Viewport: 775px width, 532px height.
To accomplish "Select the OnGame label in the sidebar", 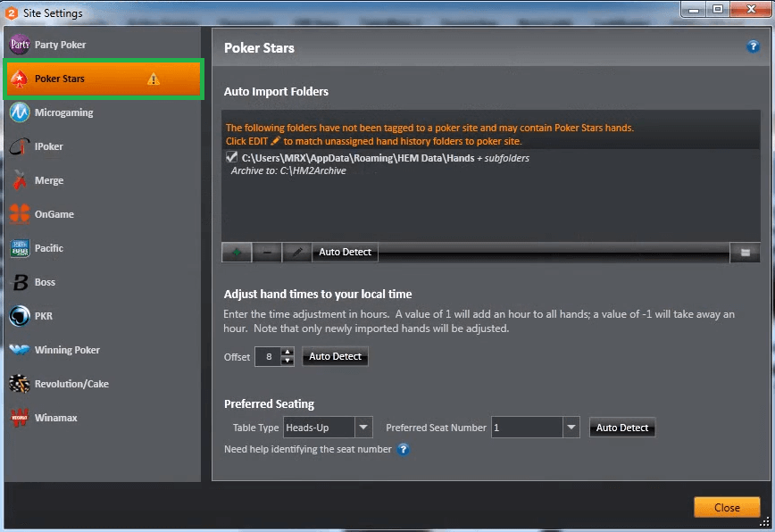I will click(54, 214).
